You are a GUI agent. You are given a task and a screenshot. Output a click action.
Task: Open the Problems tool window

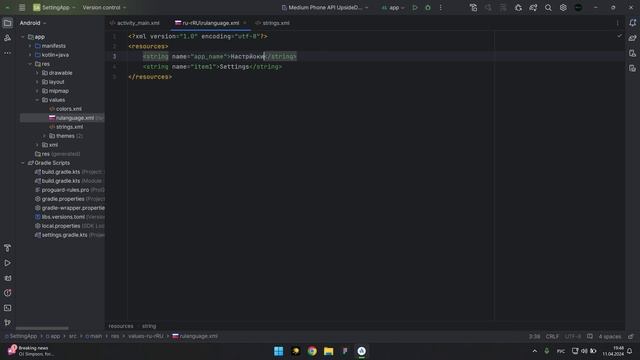click(7, 293)
